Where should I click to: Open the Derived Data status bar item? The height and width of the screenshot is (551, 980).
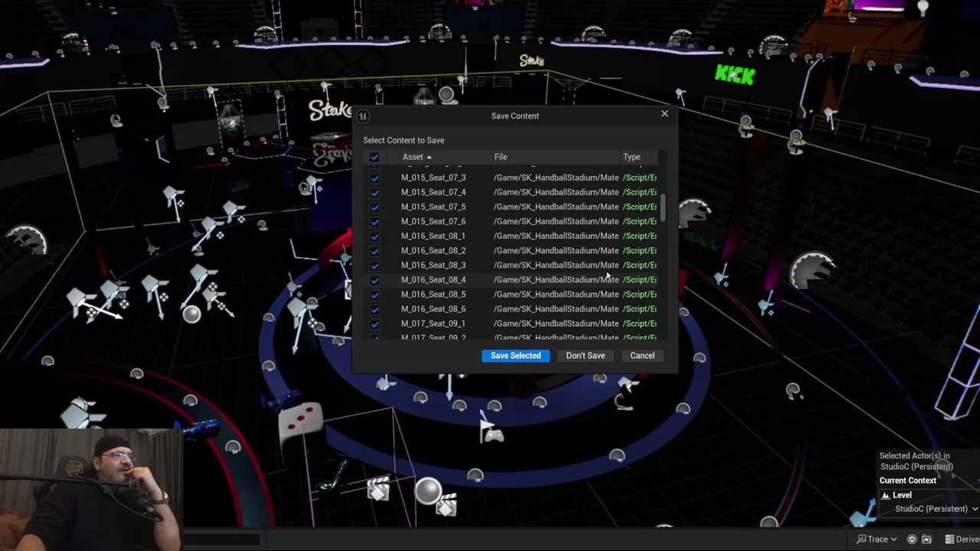point(962,540)
